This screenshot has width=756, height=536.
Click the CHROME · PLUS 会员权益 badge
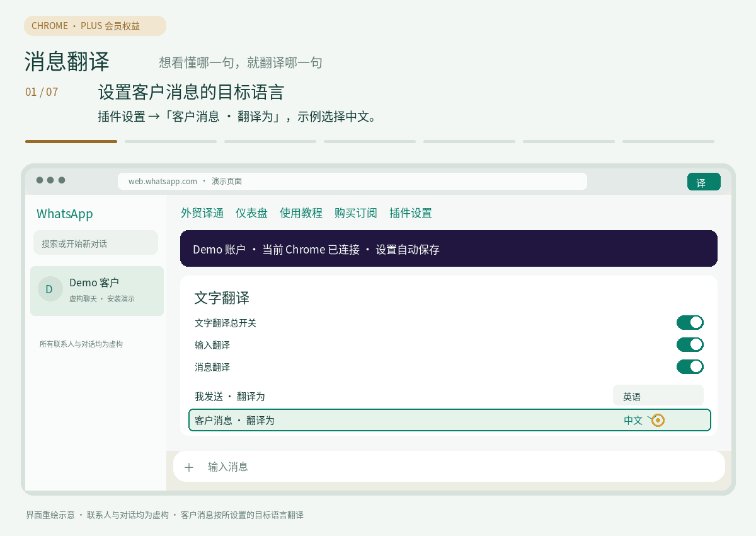pyautogui.click(x=95, y=26)
